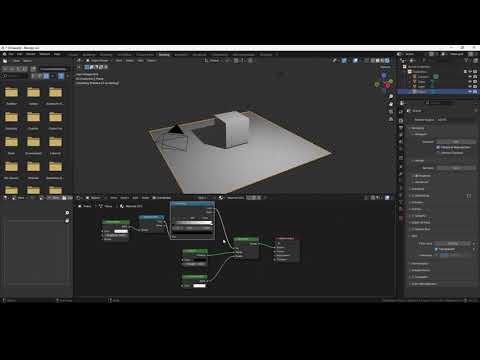Switch to the Shading workspace tab
The width and height of the screenshot is (480, 360).
click(x=164, y=54)
